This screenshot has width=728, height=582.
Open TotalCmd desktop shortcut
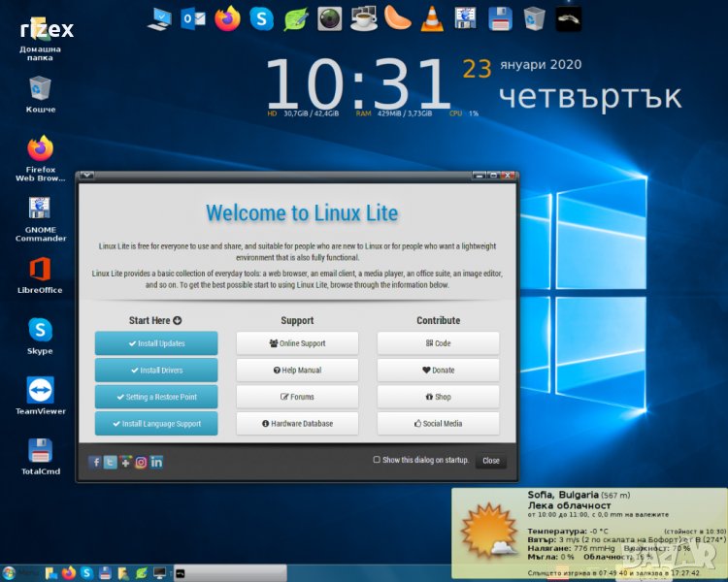tap(40, 450)
